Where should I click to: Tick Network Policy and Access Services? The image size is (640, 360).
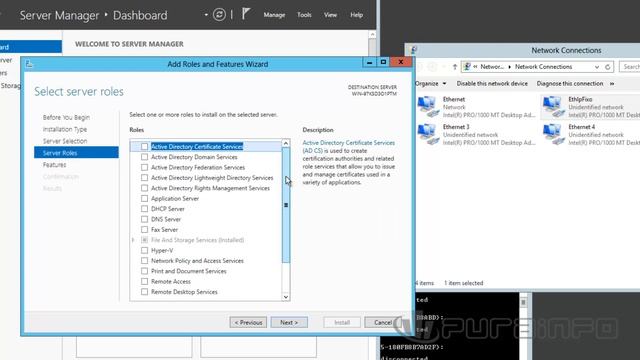pyautogui.click(x=144, y=260)
